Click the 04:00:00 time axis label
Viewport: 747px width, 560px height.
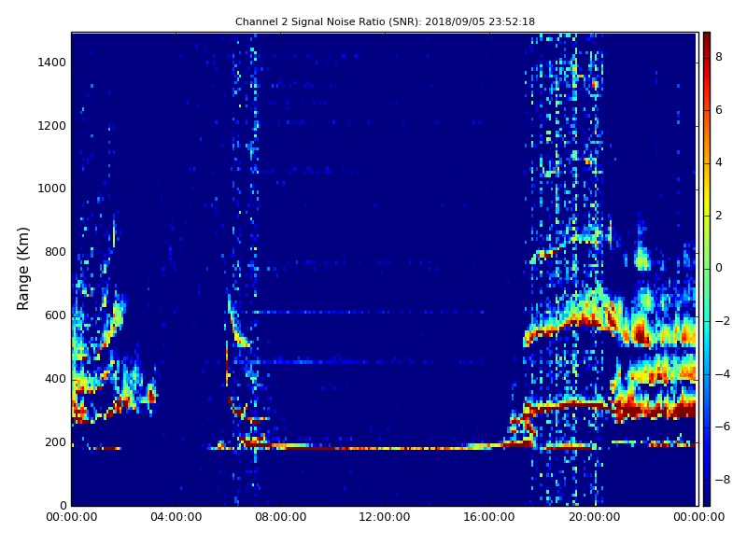(x=176, y=517)
